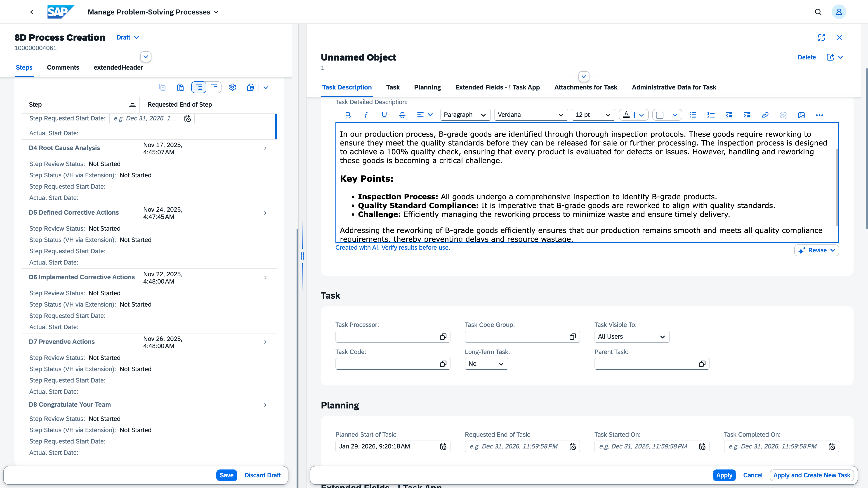
Task: Switch to the collapsed-rows view button in Steps
Action: (x=214, y=87)
